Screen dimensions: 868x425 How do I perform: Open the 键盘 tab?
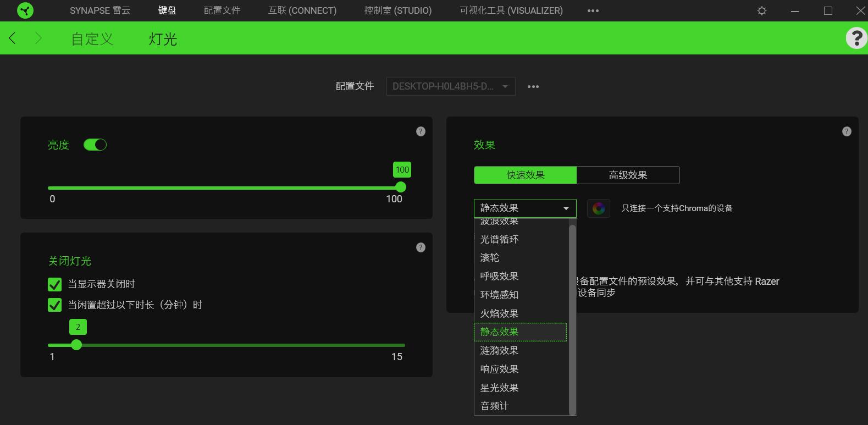[167, 10]
